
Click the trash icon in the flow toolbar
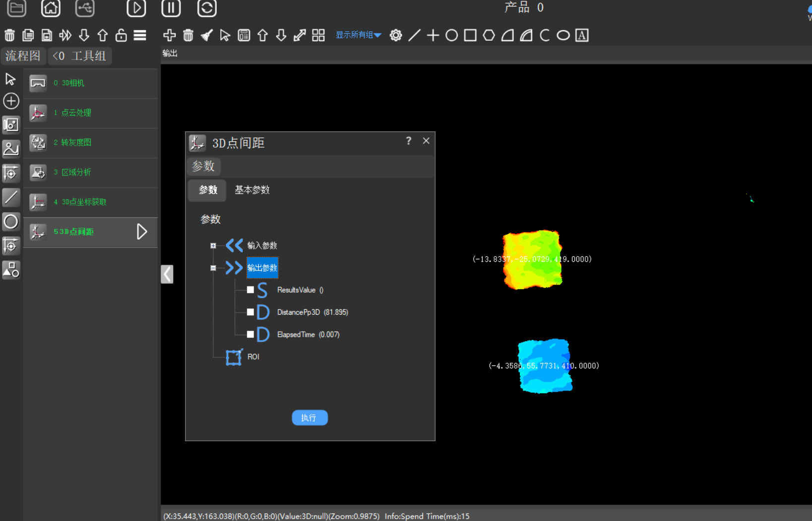click(x=9, y=35)
